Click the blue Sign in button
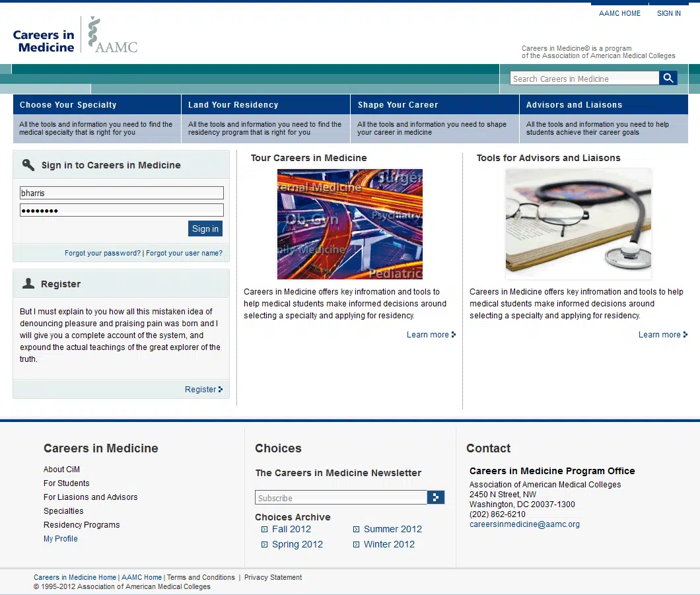 205,228
